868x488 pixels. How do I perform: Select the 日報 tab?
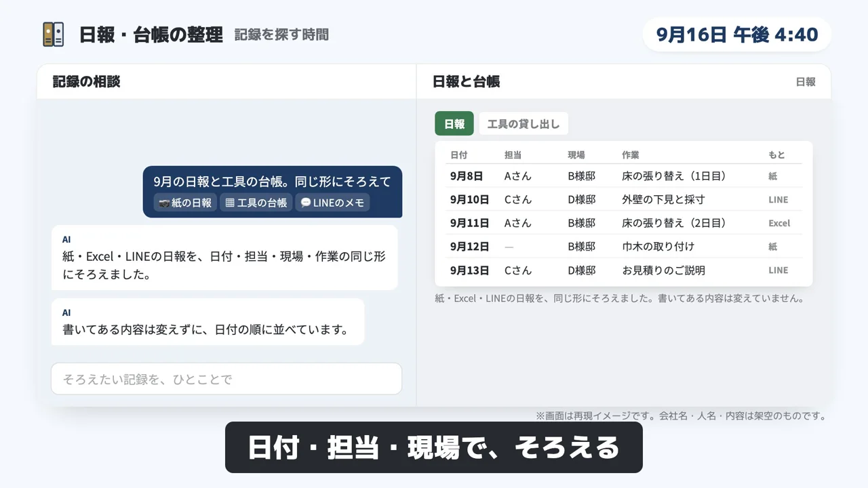(454, 124)
